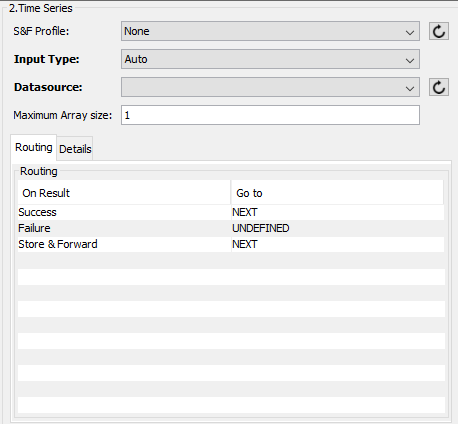Screen dimensions: 458x424
Task: Click the Input Type chevron arrow
Action: pos(410,60)
